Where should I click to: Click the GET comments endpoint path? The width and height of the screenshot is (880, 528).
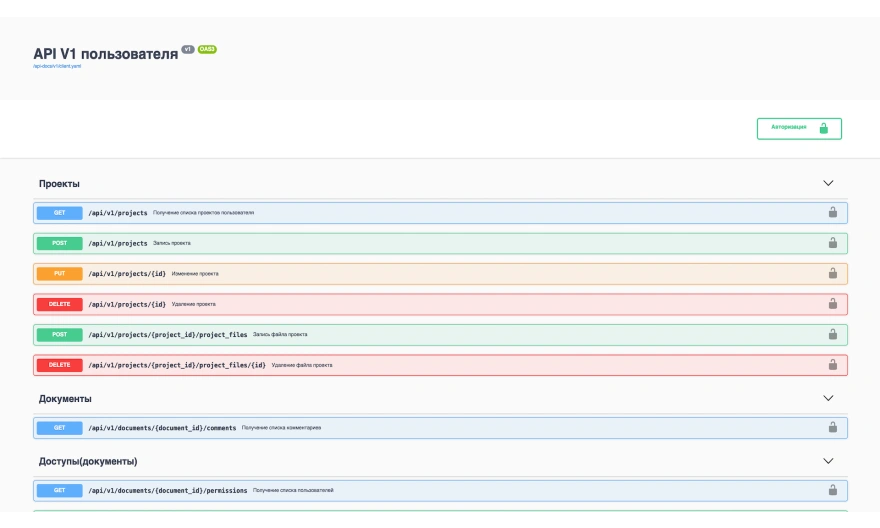coord(162,428)
